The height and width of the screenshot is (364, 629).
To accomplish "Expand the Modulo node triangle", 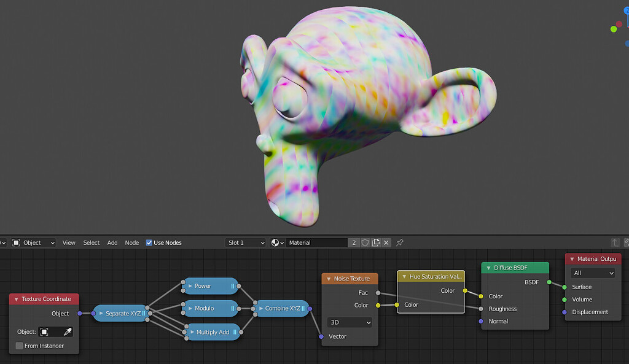I will (190, 308).
